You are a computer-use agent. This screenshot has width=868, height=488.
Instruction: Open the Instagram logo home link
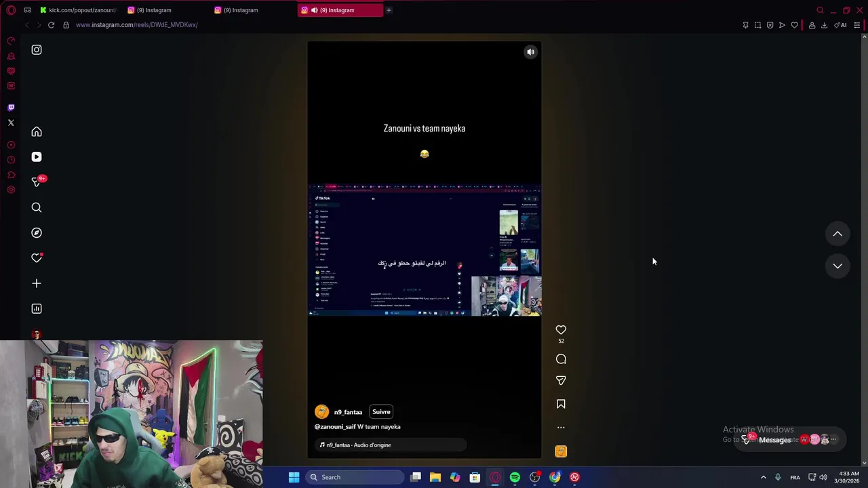[37, 49]
